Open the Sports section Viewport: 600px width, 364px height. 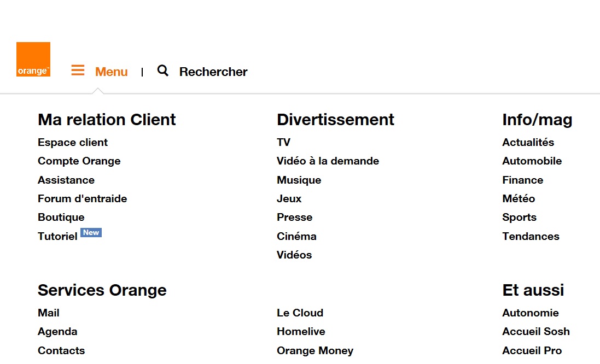click(519, 217)
